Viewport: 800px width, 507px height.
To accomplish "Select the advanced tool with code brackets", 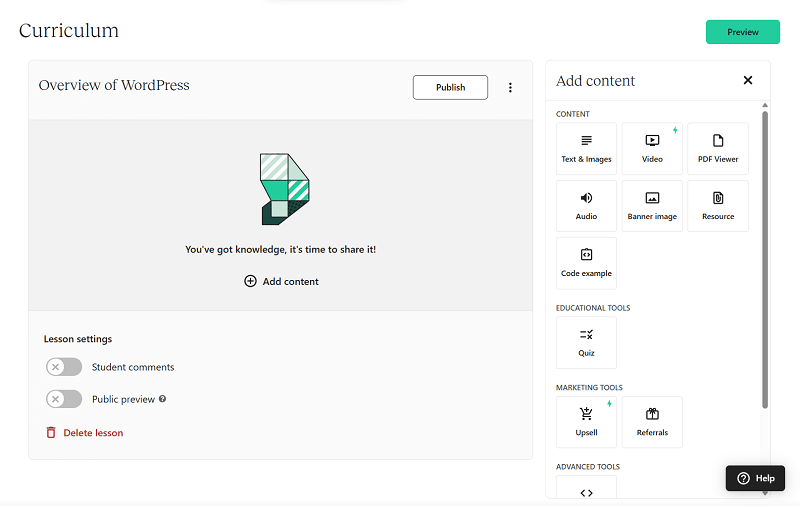I will (x=586, y=488).
